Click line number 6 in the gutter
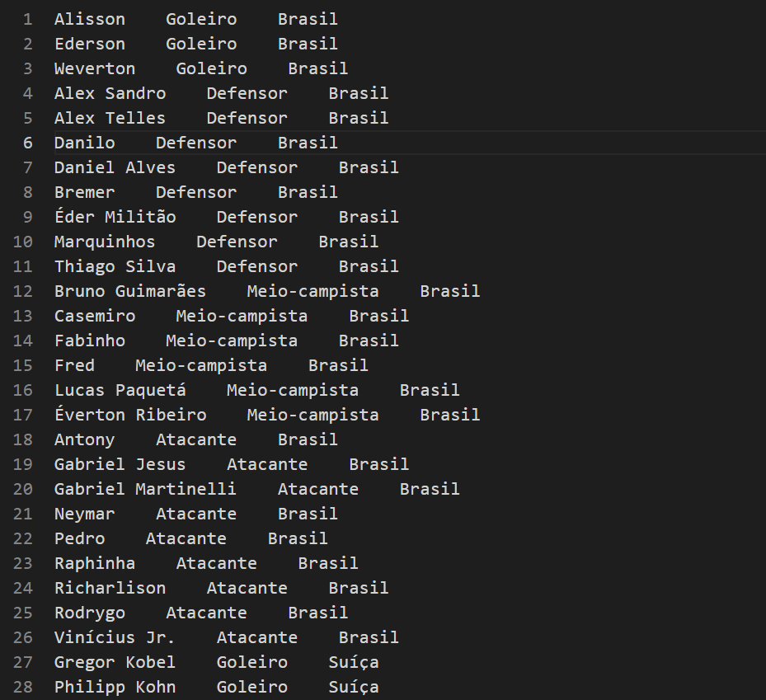The height and width of the screenshot is (700, 766). pos(28,143)
